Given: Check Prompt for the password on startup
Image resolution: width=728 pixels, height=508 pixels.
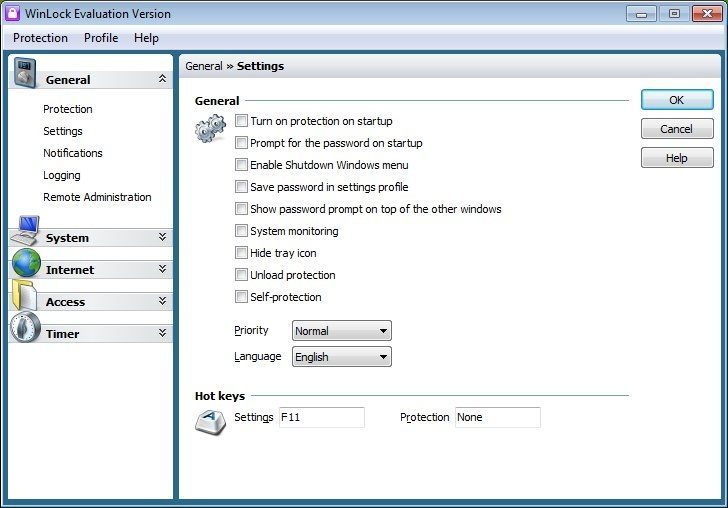Looking at the screenshot, I should point(241,143).
